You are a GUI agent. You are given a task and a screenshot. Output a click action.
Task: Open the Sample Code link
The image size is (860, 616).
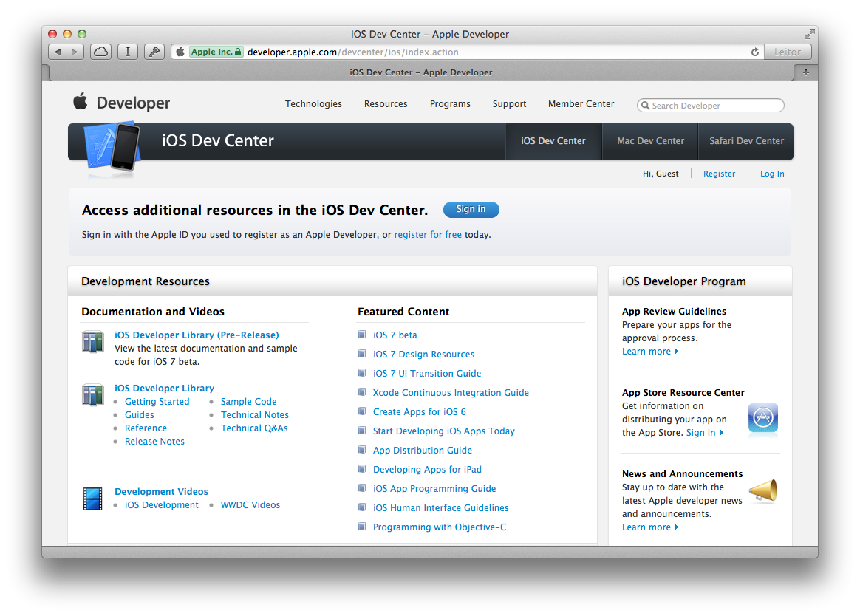(248, 402)
